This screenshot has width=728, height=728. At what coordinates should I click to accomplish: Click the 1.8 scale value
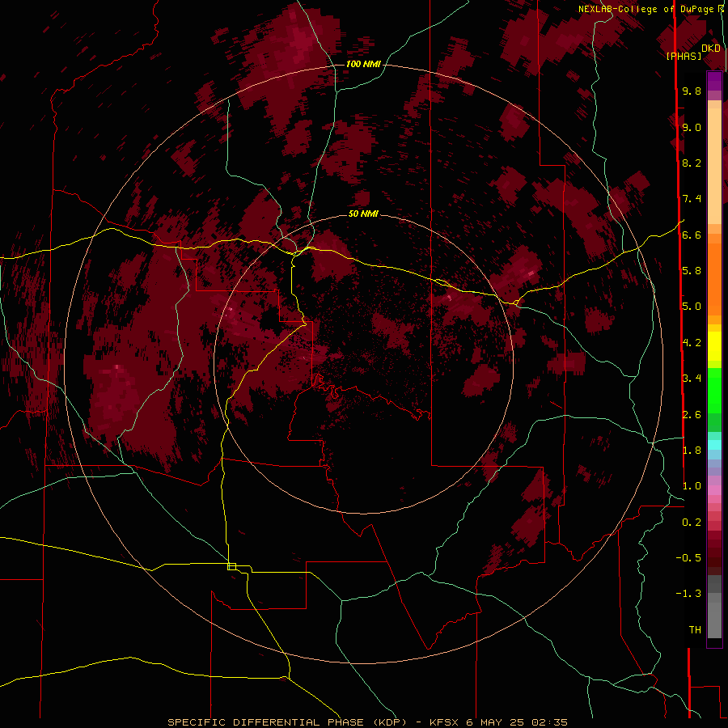point(692,451)
